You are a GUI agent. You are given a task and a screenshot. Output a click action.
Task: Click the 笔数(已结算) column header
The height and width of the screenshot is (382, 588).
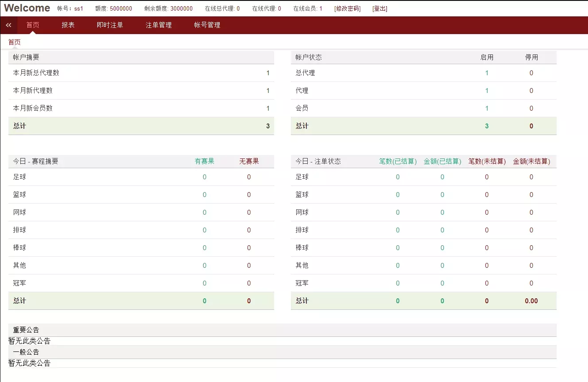397,161
